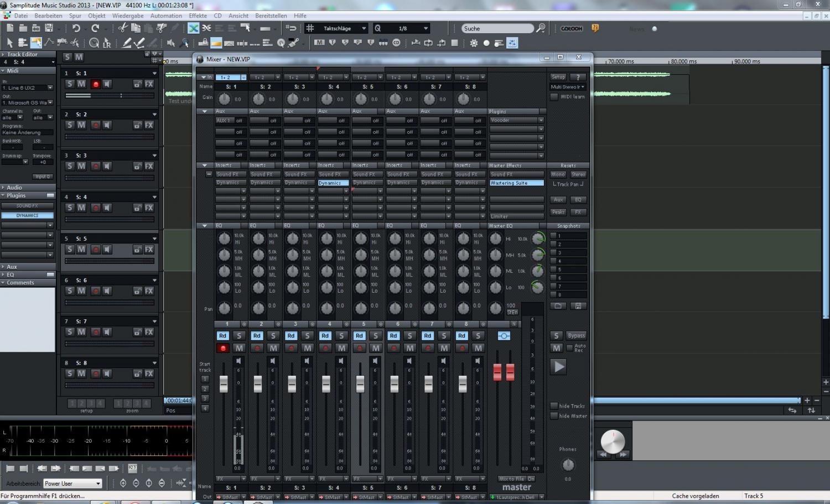This screenshot has height=504, width=830.
Task: Click the grid snap icon beside Taktschläge
Action: pyautogui.click(x=310, y=28)
